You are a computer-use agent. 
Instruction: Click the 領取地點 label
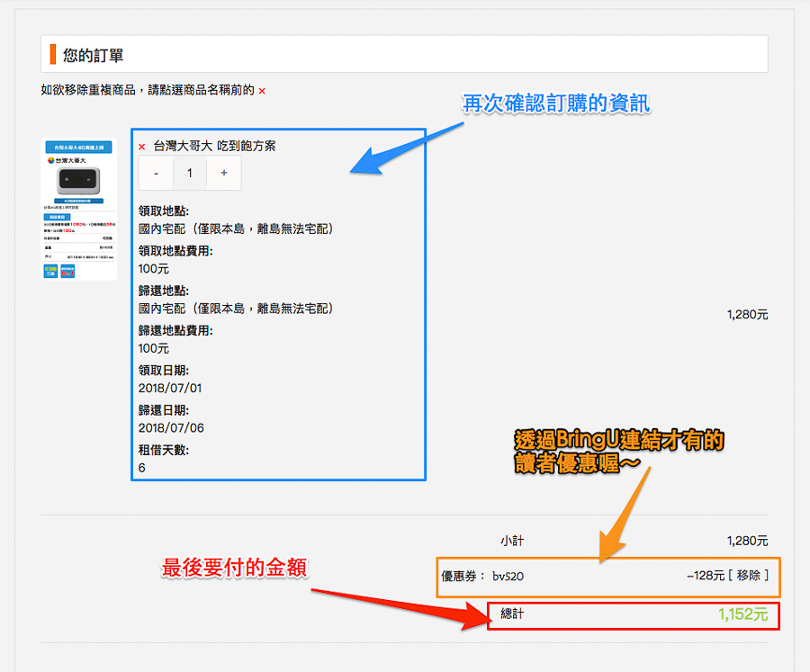tap(164, 211)
